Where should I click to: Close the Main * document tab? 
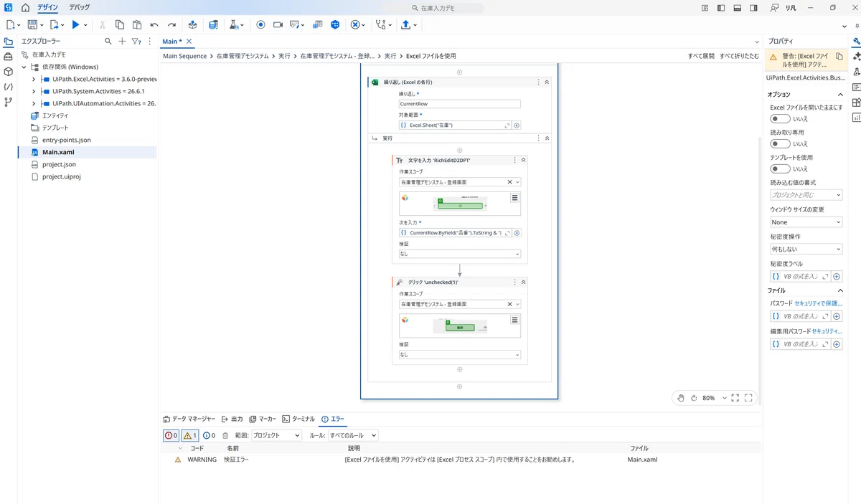tap(189, 42)
